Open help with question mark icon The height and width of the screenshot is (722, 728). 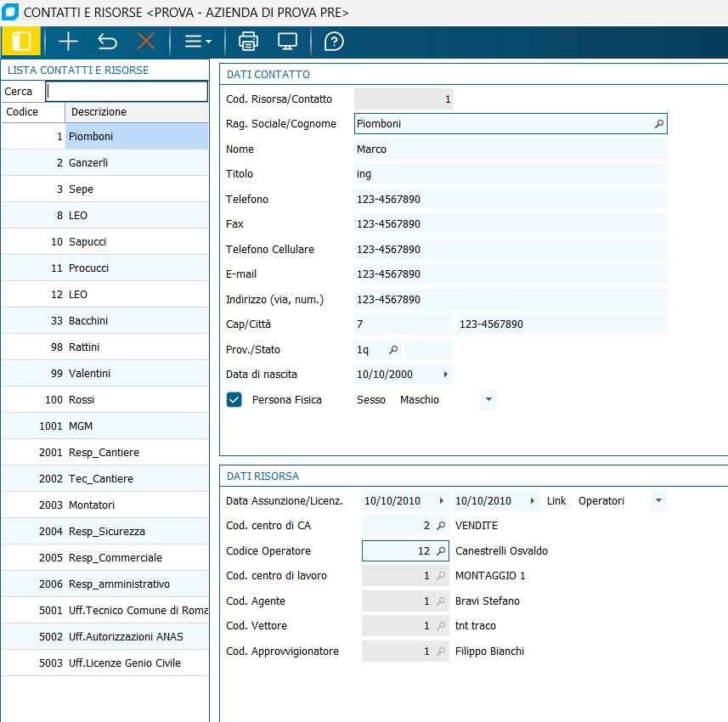click(334, 41)
